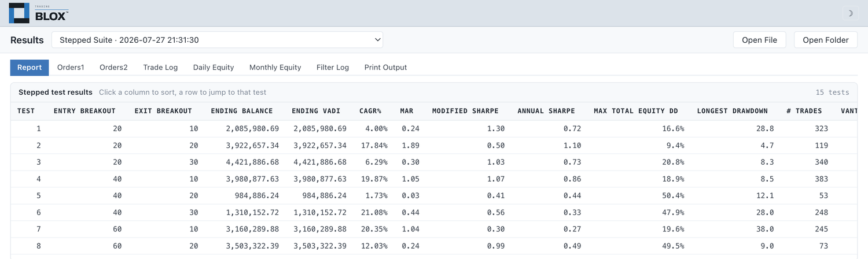Open the Print Output tab
Image resolution: width=868 pixels, height=259 pixels.
tap(385, 68)
